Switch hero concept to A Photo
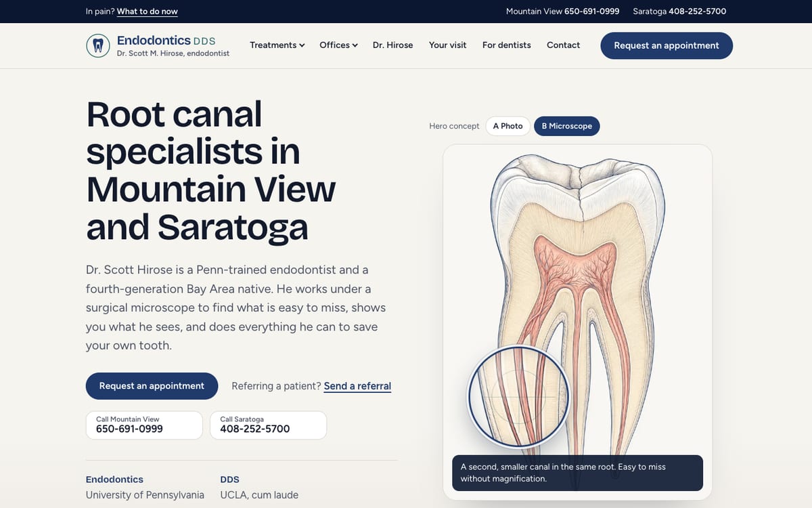This screenshot has height=508, width=812. (x=507, y=126)
